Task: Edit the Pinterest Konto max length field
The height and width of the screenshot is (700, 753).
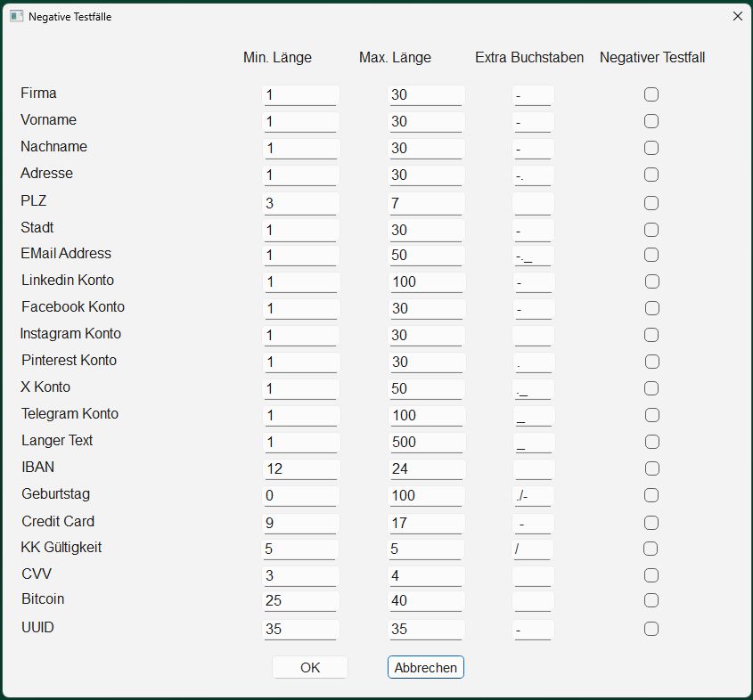Action: point(427,362)
